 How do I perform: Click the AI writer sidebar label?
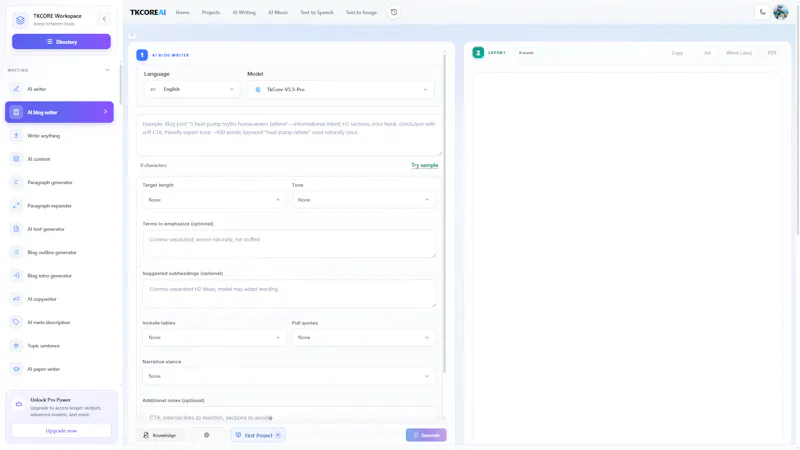tap(37, 89)
